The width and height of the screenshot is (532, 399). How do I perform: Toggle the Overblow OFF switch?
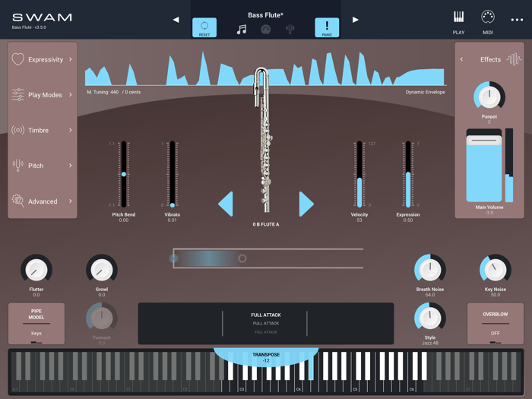(x=495, y=324)
